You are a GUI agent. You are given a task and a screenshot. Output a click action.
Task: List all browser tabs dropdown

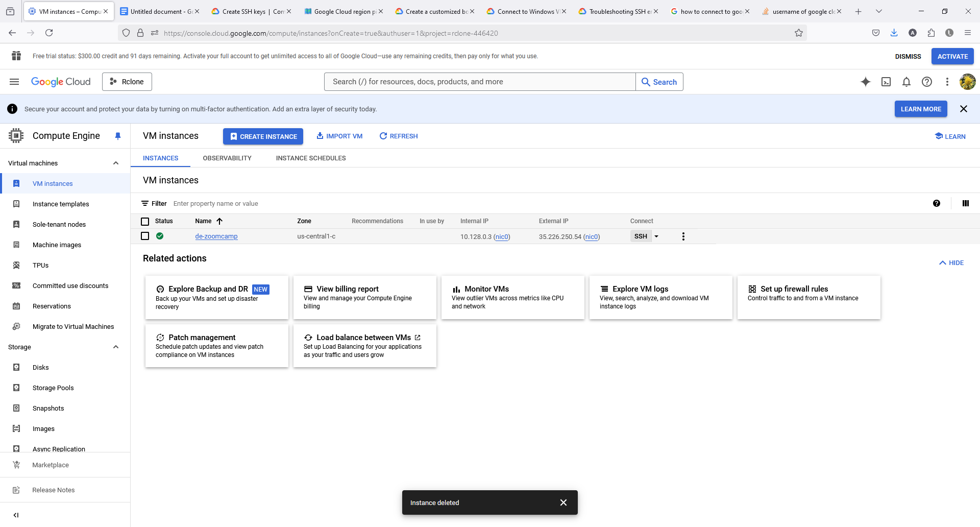click(x=879, y=11)
